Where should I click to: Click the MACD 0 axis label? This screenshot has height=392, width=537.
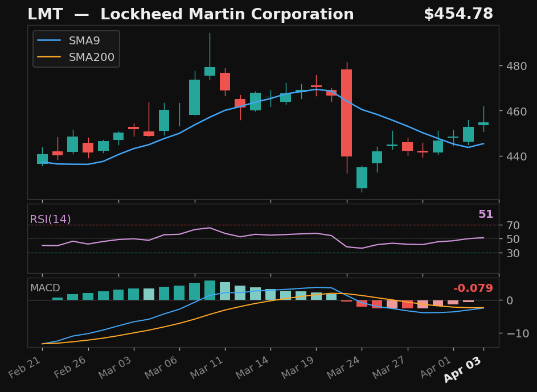(510, 300)
